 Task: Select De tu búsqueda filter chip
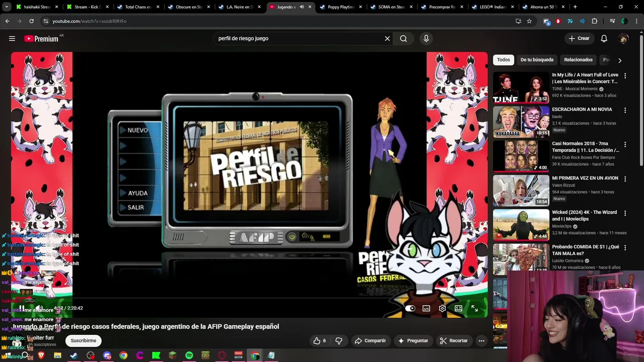(x=537, y=60)
